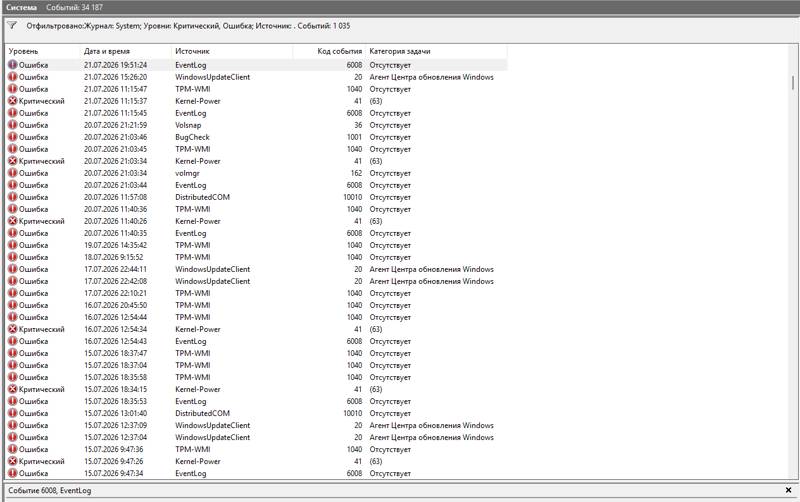Click critical icon of Kernel-Power row 15.07.2026 18:34:15
The image size is (800, 502).
[x=13, y=389]
